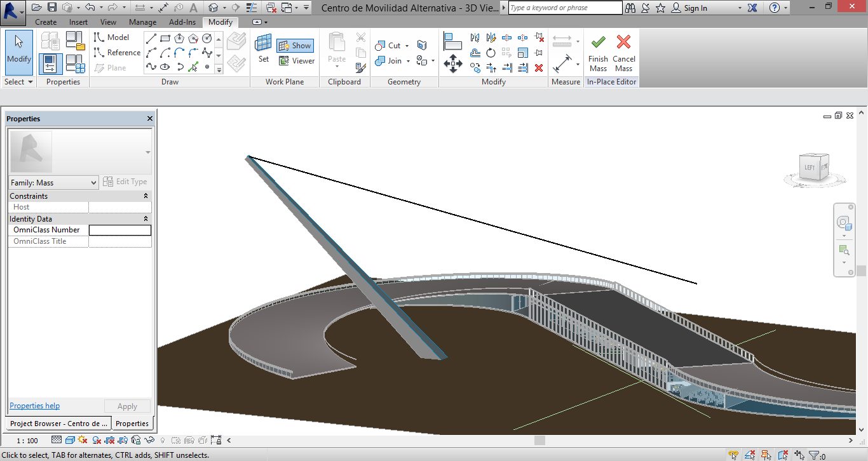Viewport: 868px width, 461px height.
Task: Collapse the Constraints section
Action: [146, 196]
